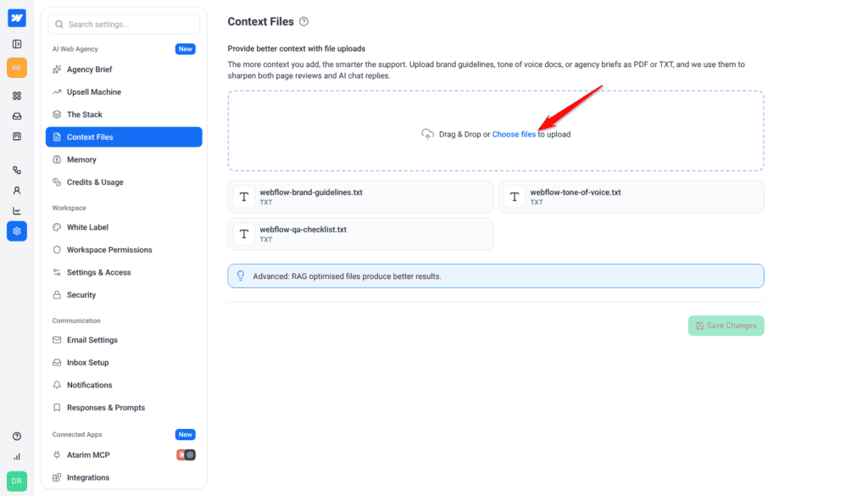Select the webflow-tone-of-voice.txt file name
The width and height of the screenshot is (868, 496).
pos(576,192)
